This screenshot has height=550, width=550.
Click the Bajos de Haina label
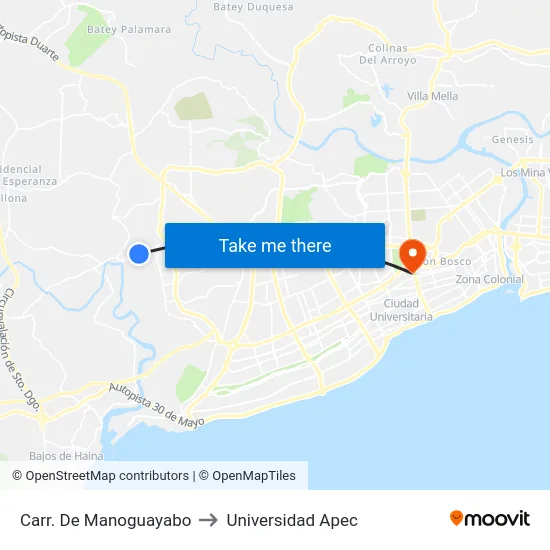tap(66, 456)
